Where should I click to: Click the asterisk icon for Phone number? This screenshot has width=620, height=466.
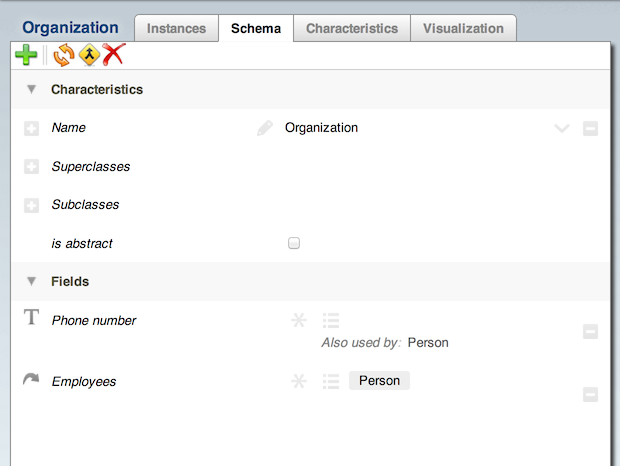point(298,321)
